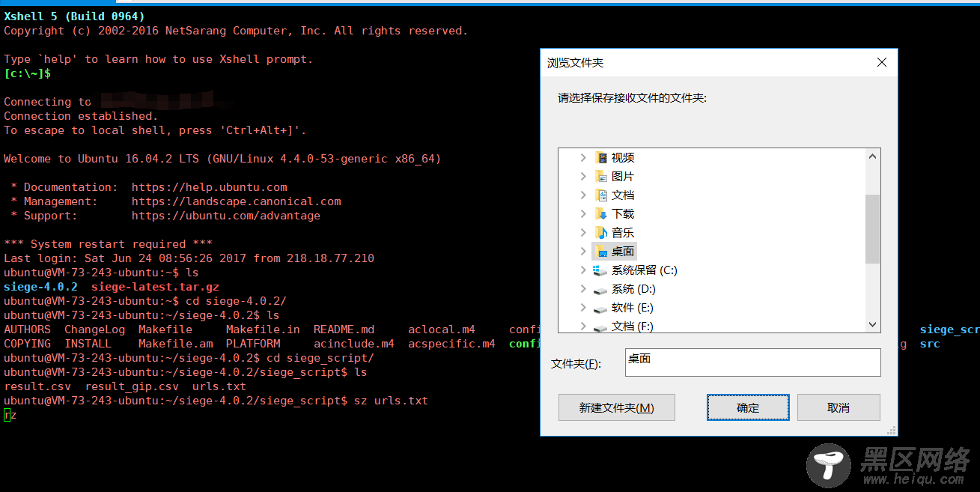980x492 pixels.
Task: Click the https://landscape.canonical.com URL in terminal
Action: click(x=237, y=201)
